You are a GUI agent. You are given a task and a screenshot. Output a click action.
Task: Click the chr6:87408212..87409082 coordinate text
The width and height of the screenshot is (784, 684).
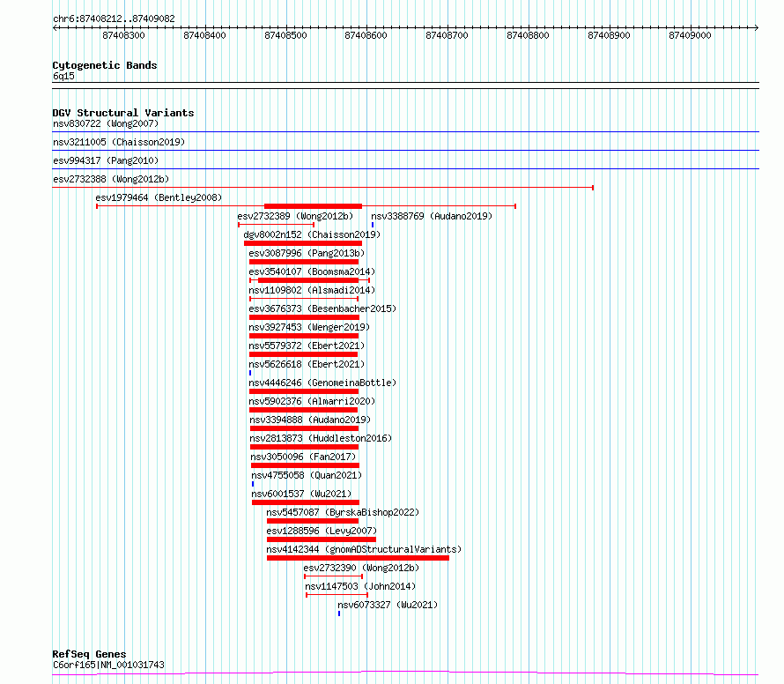(114, 19)
